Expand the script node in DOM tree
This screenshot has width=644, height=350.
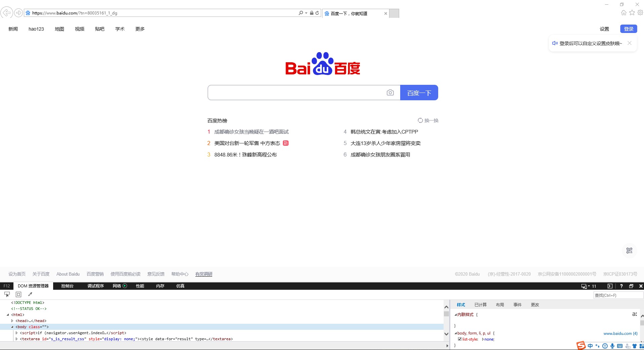point(16,333)
